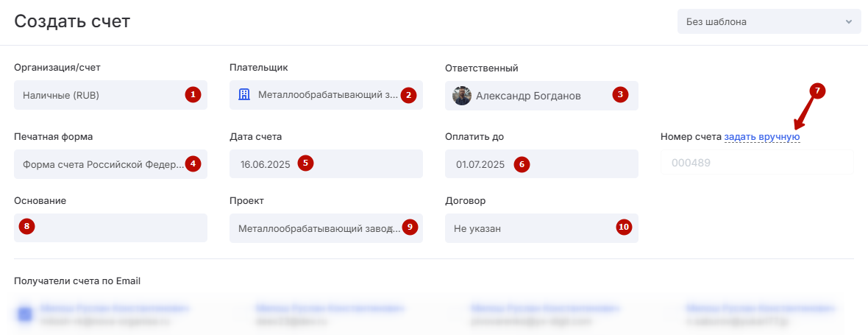The height and width of the screenshot is (335, 868).
Task: Click the red badge numbered 5 beside the invoice date
Action: 306,163
